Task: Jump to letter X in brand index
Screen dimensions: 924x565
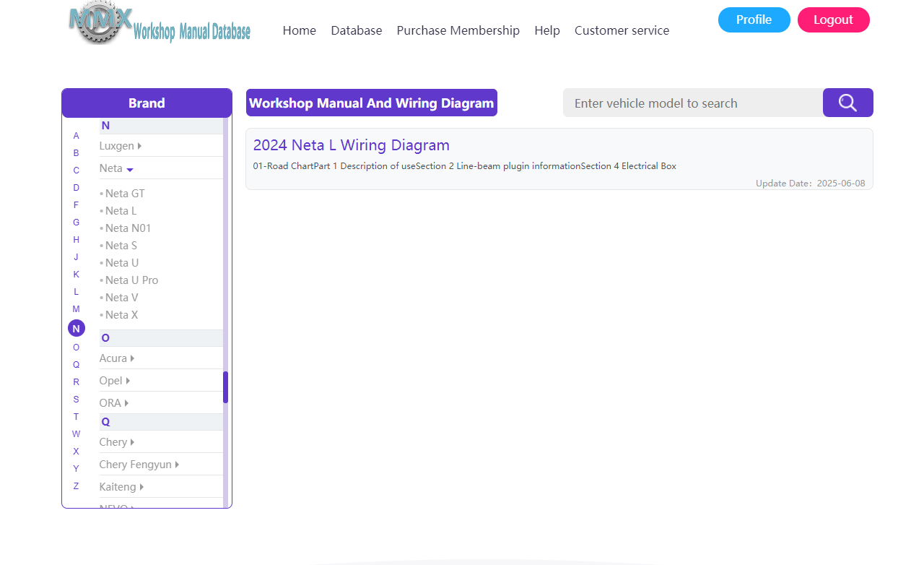Action: [77, 452]
